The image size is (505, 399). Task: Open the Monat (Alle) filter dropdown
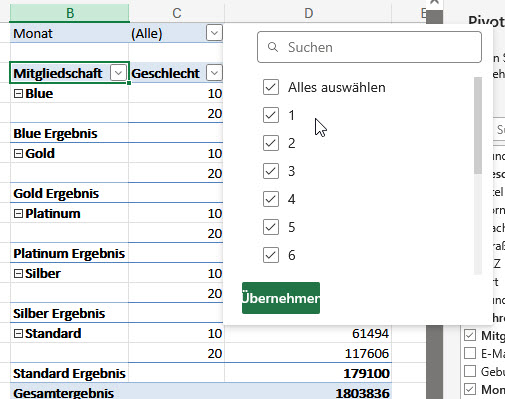[214, 33]
